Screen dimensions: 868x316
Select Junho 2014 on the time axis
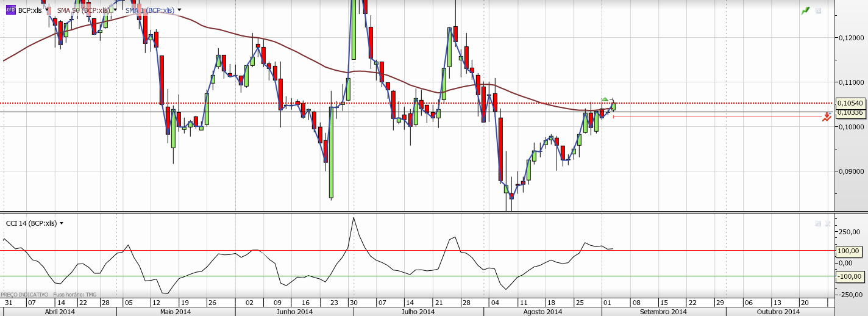point(296,312)
